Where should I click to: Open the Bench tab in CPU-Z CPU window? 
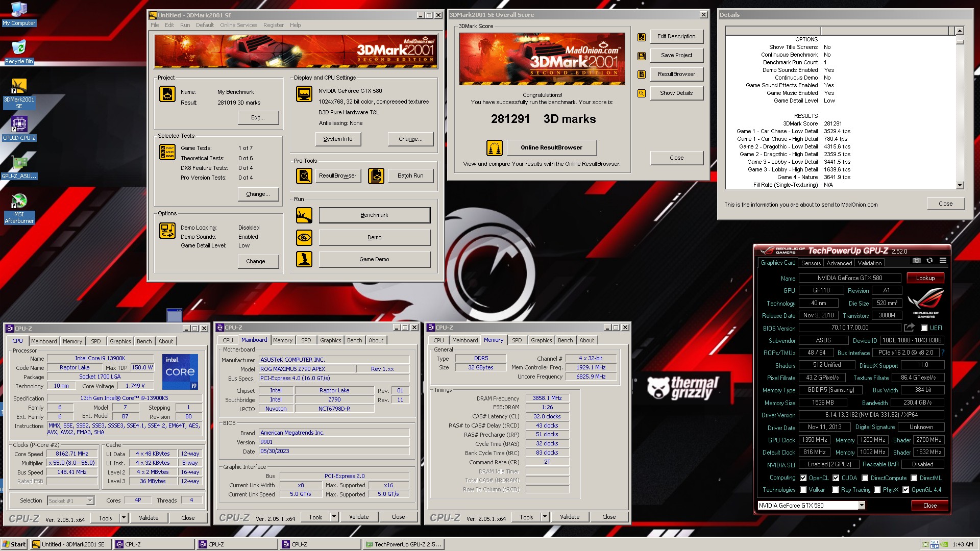144,341
